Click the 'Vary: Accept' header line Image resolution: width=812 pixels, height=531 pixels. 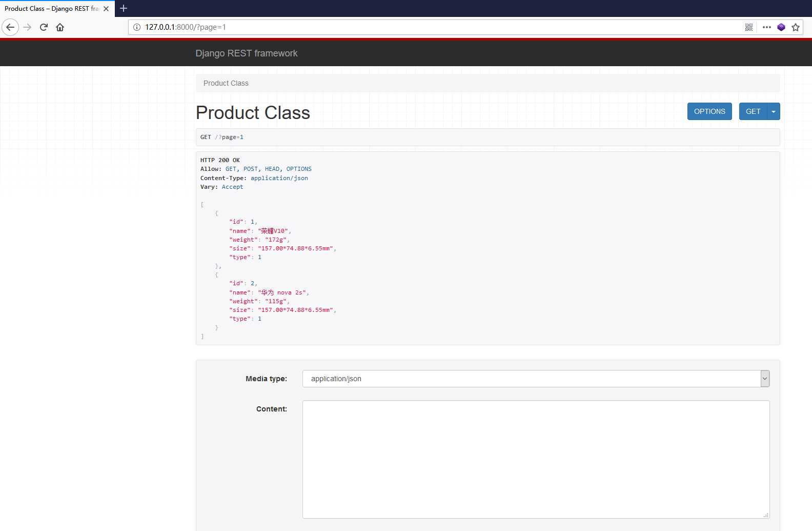click(222, 187)
